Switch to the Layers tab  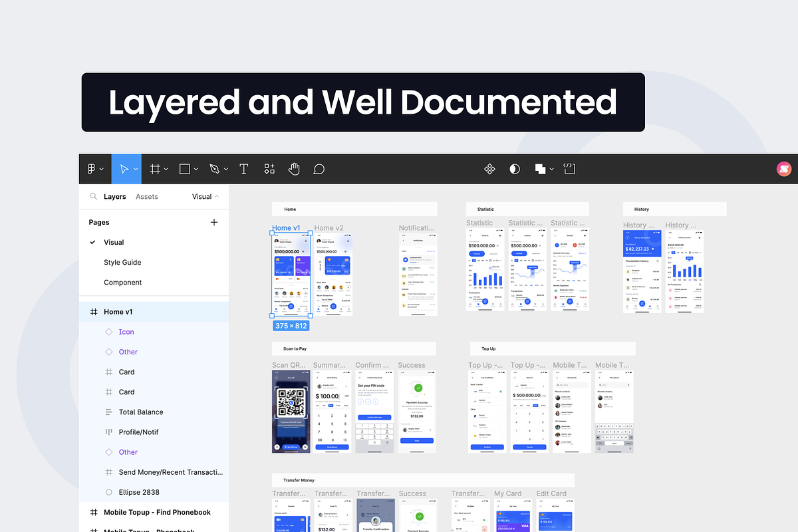coord(115,196)
